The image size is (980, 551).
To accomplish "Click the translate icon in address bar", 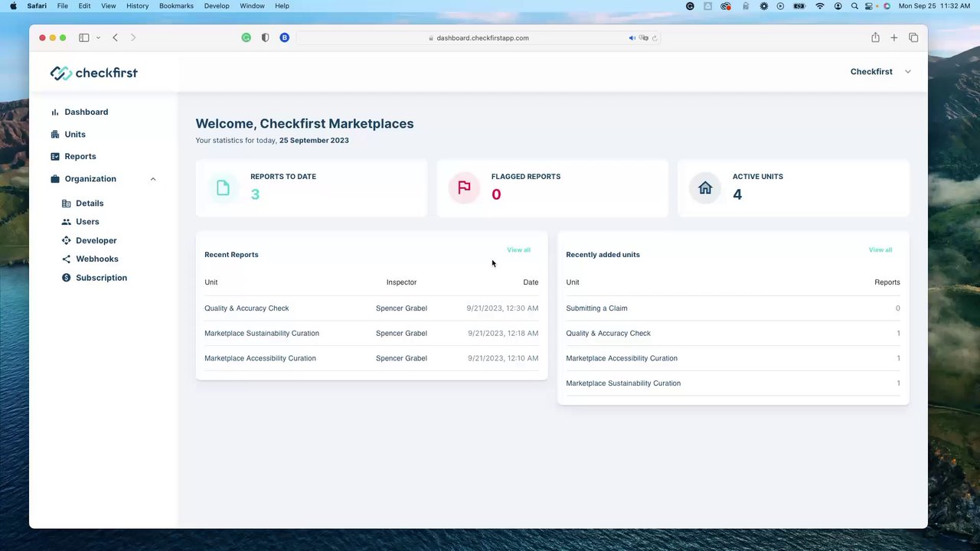I will (644, 37).
